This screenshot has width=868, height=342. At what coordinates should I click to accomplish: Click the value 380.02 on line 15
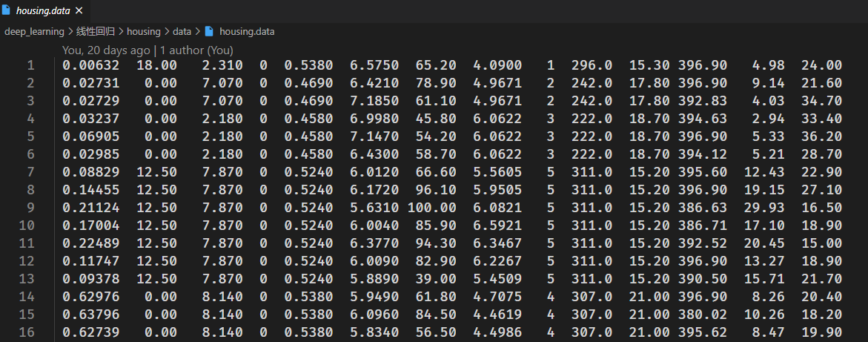(x=703, y=314)
